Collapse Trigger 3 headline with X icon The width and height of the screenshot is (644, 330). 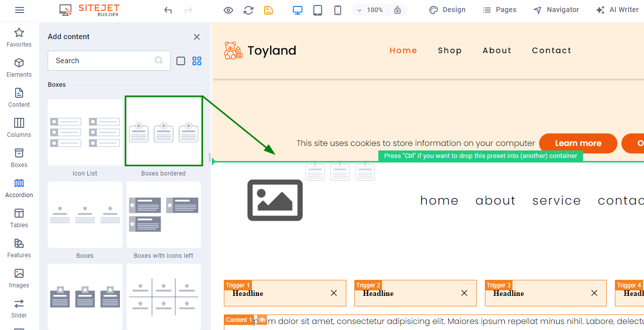(594, 293)
